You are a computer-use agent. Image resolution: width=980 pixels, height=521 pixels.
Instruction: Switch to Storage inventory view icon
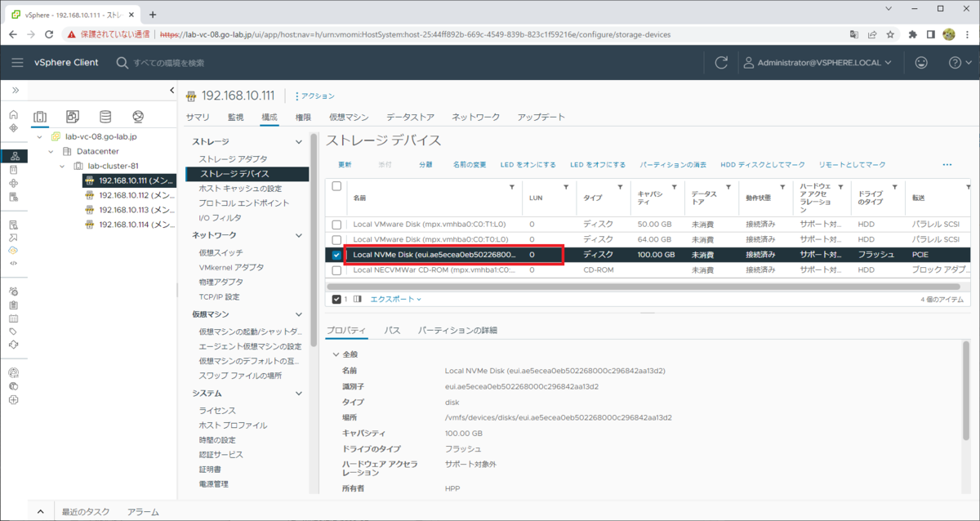click(105, 117)
